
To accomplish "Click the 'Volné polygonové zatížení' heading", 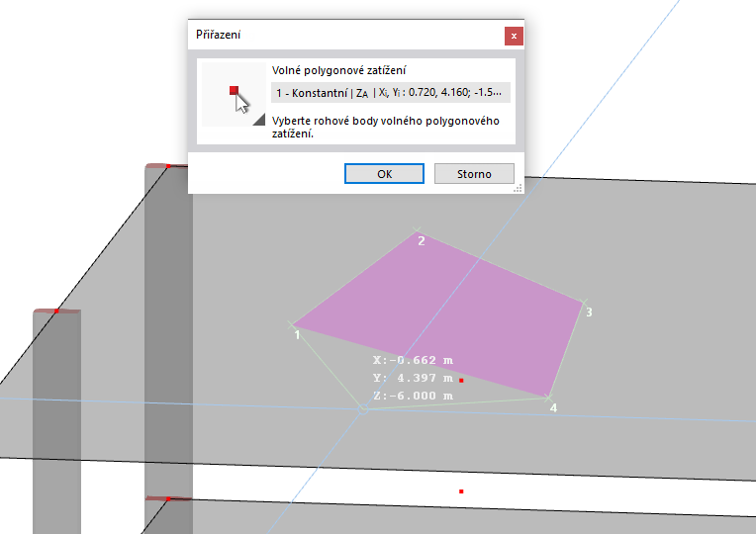I will 339,70.
